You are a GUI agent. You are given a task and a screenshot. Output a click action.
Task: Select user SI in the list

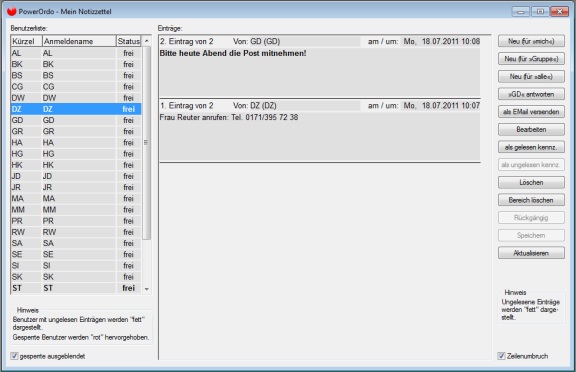tap(76, 266)
